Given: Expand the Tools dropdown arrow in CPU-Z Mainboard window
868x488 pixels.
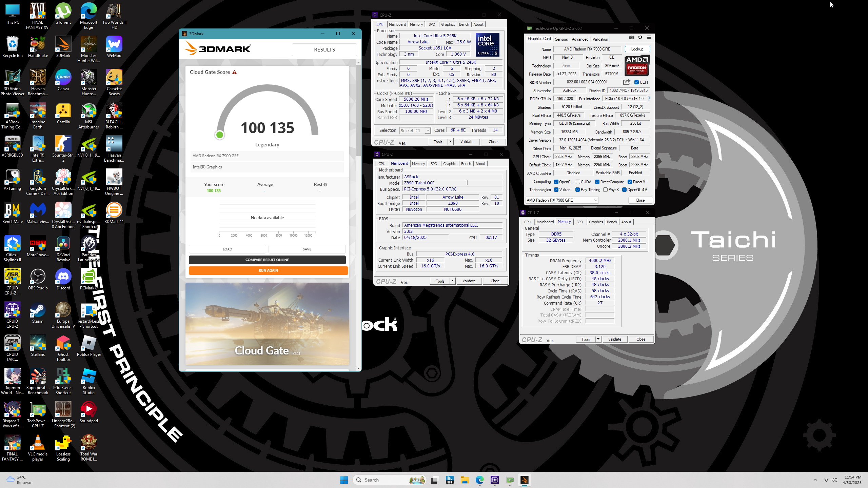Looking at the screenshot, I should (x=452, y=281).
